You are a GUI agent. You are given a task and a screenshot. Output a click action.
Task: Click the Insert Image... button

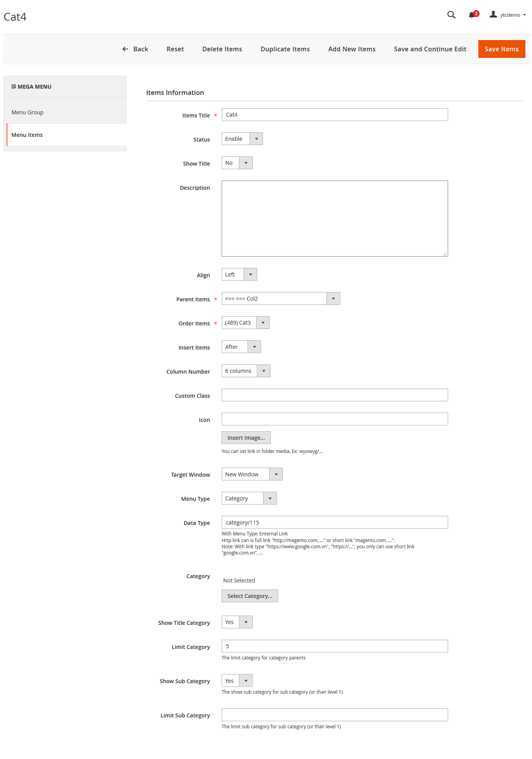[x=246, y=438]
